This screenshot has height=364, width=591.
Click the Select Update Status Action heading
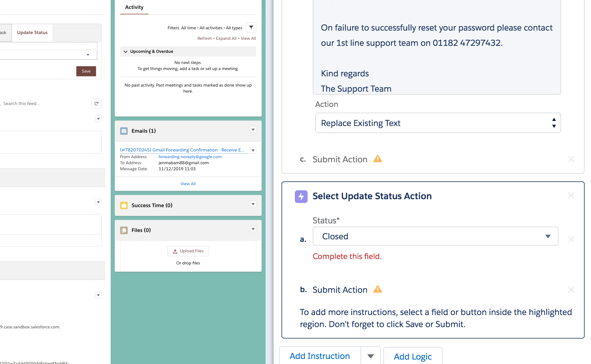coord(372,196)
